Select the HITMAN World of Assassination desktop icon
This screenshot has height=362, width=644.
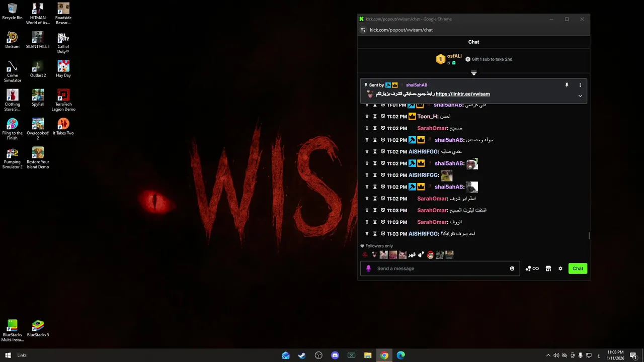[x=38, y=14]
